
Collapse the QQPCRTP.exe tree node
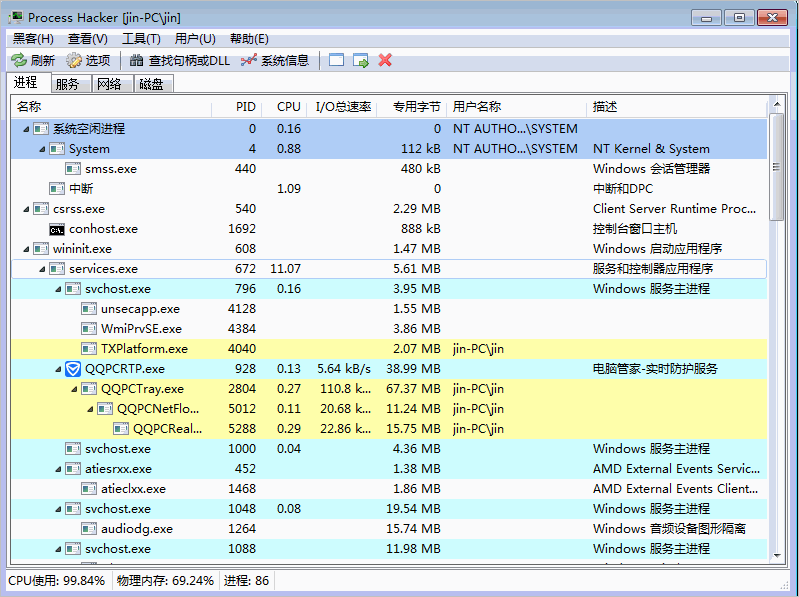pos(58,369)
